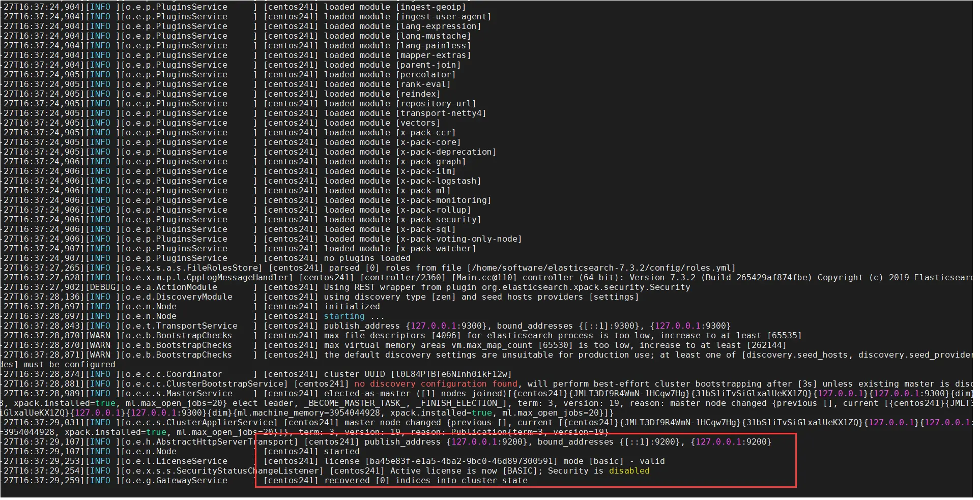This screenshot has width=980, height=500.
Task: Click the SecurityStatusChangeListener logger name
Action: pos(222,471)
